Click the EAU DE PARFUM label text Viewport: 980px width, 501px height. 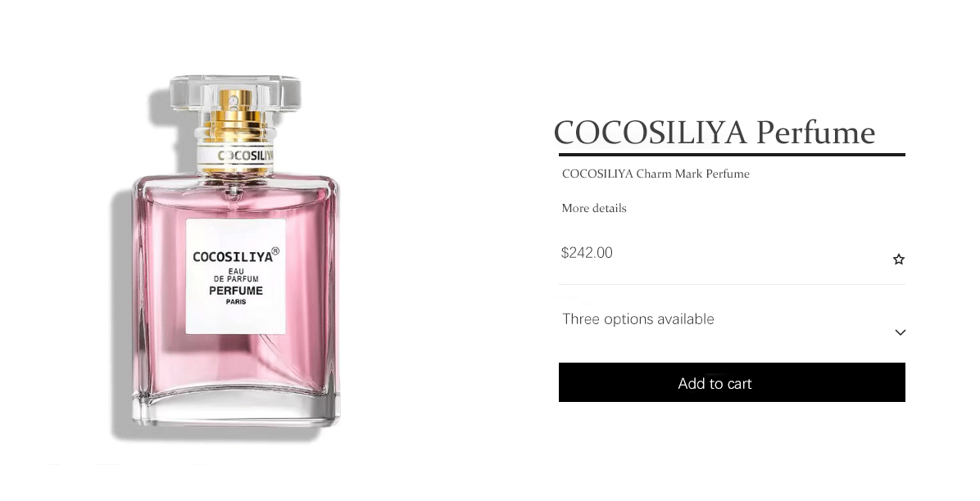coord(236,275)
